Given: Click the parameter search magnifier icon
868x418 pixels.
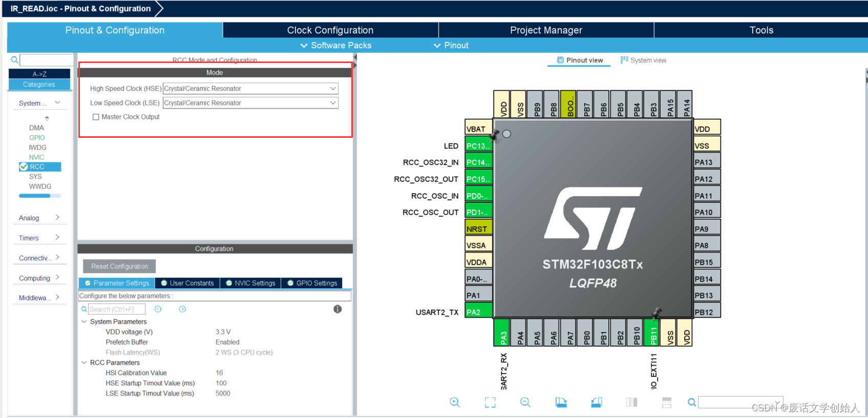Looking at the screenshot, I should (84, 309).
